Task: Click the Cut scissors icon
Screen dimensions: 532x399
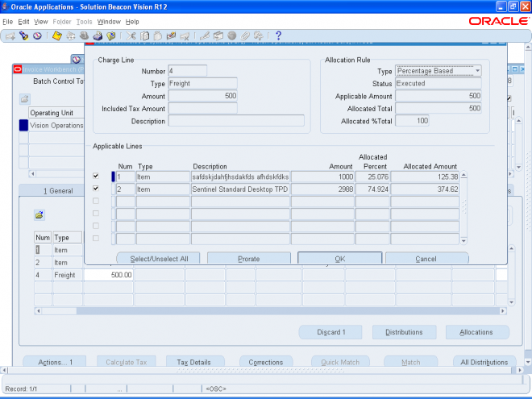Action: coord(131,35)
